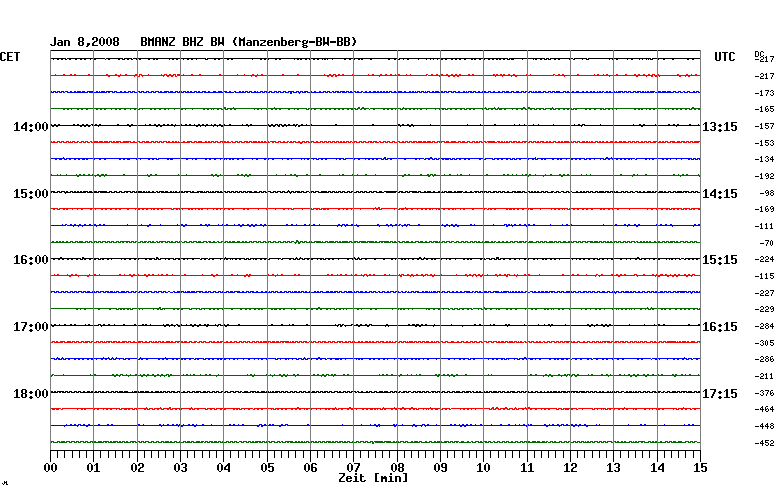The image size is (780, 494).
Task: Click DC offset value '-448'
Action: tap(765, 426)
